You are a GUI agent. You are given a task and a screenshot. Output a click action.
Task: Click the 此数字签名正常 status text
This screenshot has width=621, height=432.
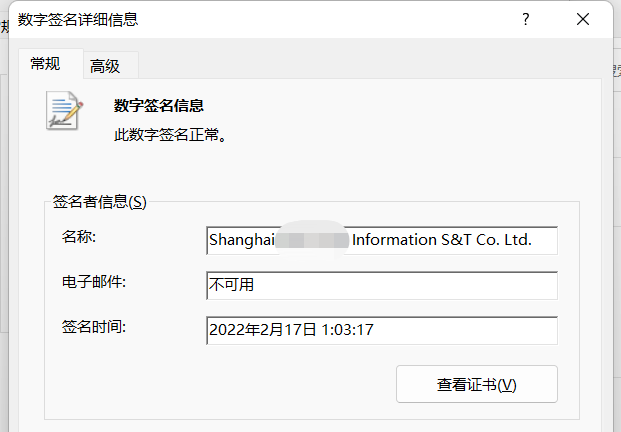[x=170, y=133]
